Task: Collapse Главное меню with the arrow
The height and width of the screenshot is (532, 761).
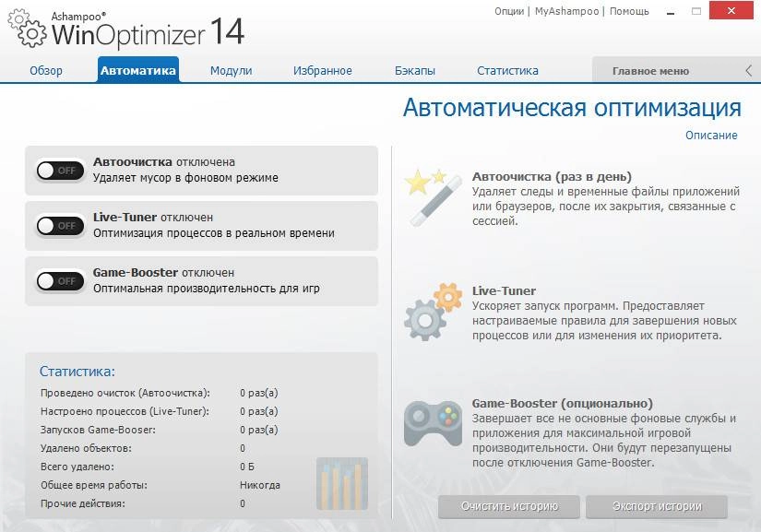Action: coord(748,71)
